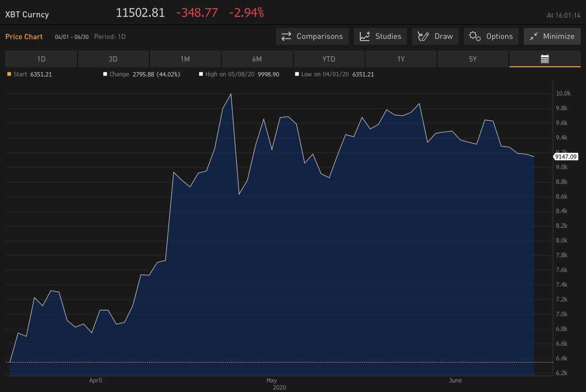The width and height of the screenshot is (586, 392).
Task: Switch to the 3D timeframe tab
Action: (113, 59)
